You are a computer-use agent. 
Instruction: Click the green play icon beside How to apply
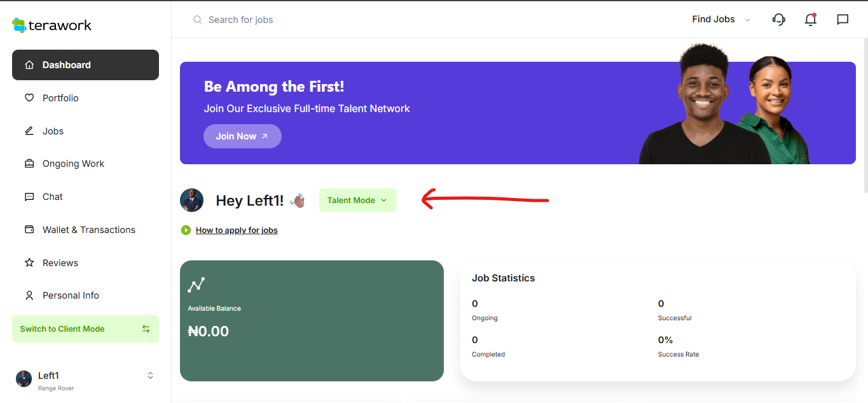[x=186, y=230]
